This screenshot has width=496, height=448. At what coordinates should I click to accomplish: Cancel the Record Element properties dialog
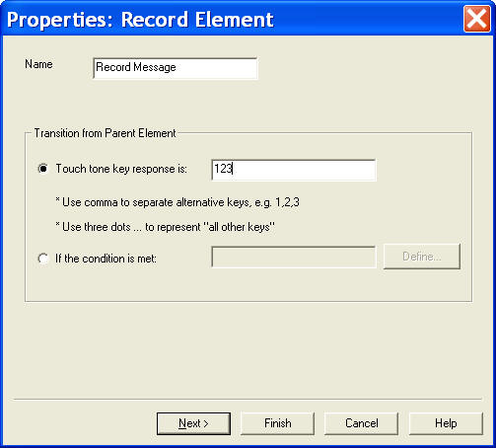[362, 423]
